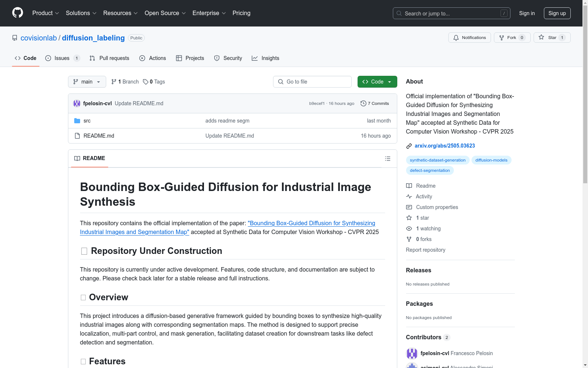Click the Sign up button
Image resolution: width=588 pixels, height=368 pixels.
[x=557, y=13]
